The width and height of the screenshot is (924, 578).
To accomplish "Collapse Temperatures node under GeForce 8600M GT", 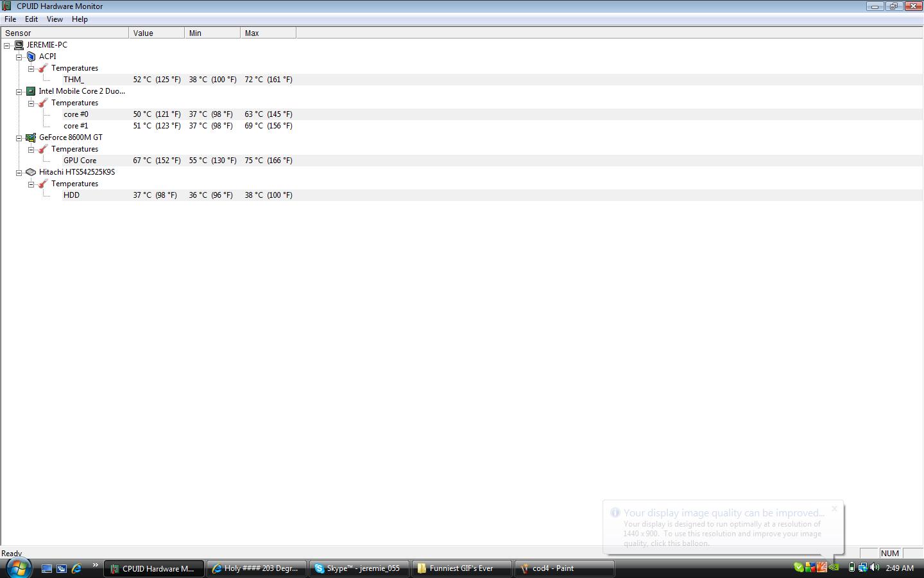I will click(31, 149).
